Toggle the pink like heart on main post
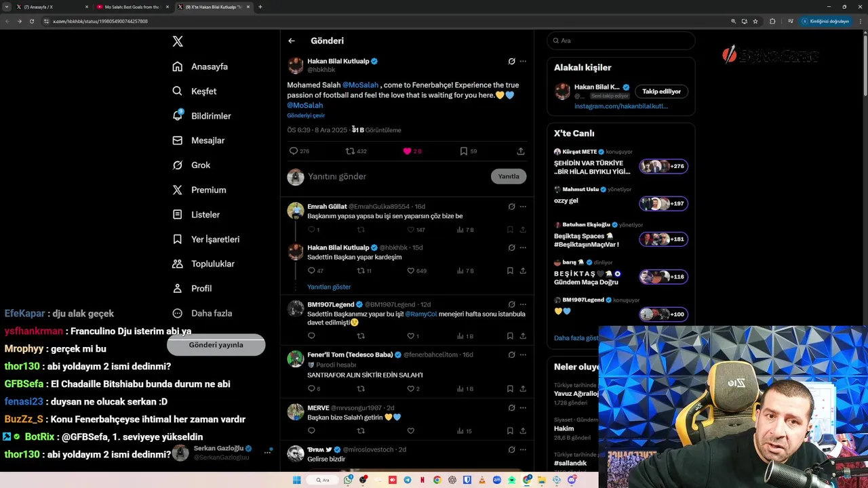The height and width of the screenshot is (488, 868). pos(407,151)
